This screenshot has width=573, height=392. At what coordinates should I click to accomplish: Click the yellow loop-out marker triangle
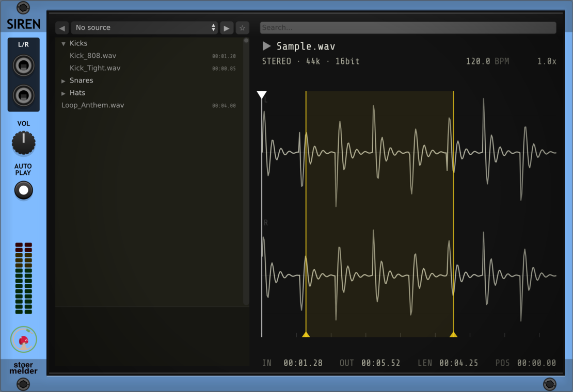click(x=454, y=334)
